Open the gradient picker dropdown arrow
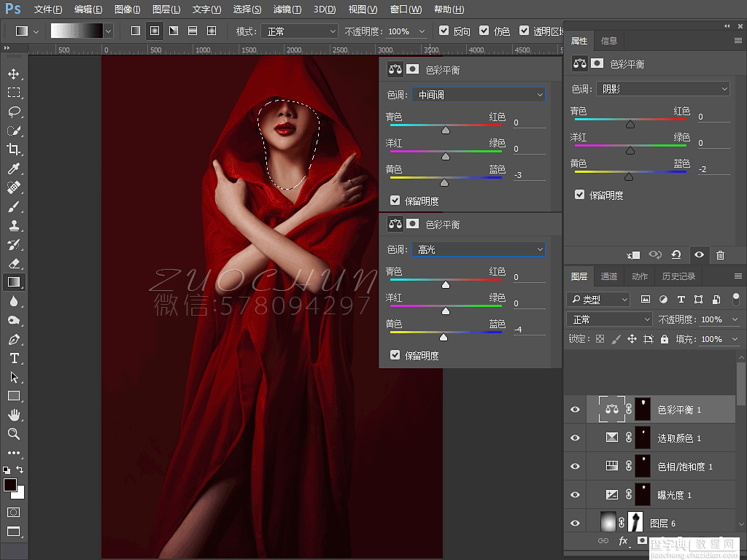Image resolution: width=747 pixels, height=560 pixels. pyautogui.click(x=108, y=31)
